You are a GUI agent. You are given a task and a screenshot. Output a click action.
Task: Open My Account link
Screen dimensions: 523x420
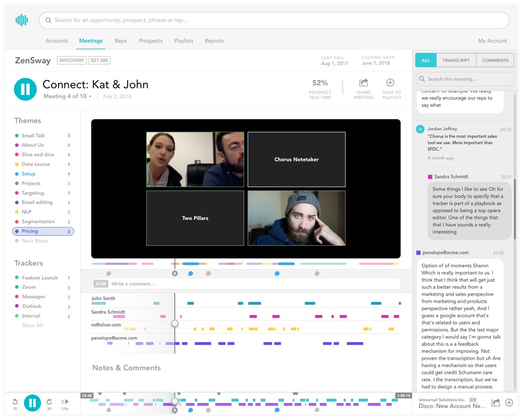pos(492,41)
